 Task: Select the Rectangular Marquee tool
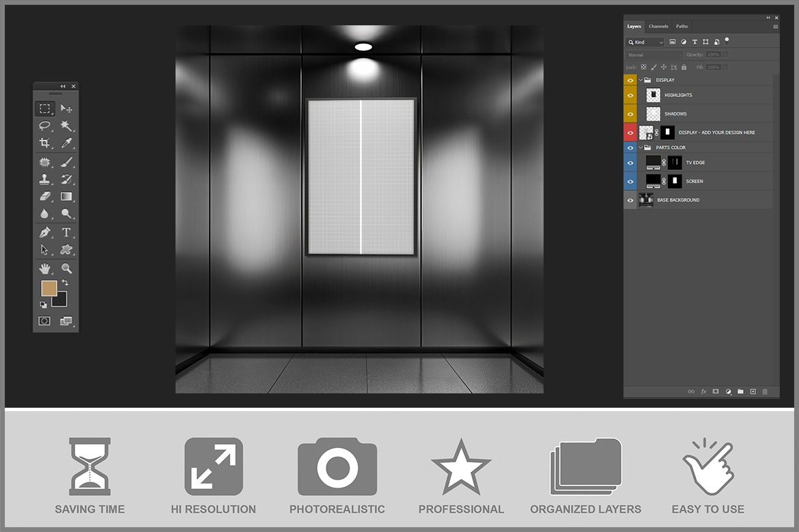pyautogui.click(x=44, y=109)
